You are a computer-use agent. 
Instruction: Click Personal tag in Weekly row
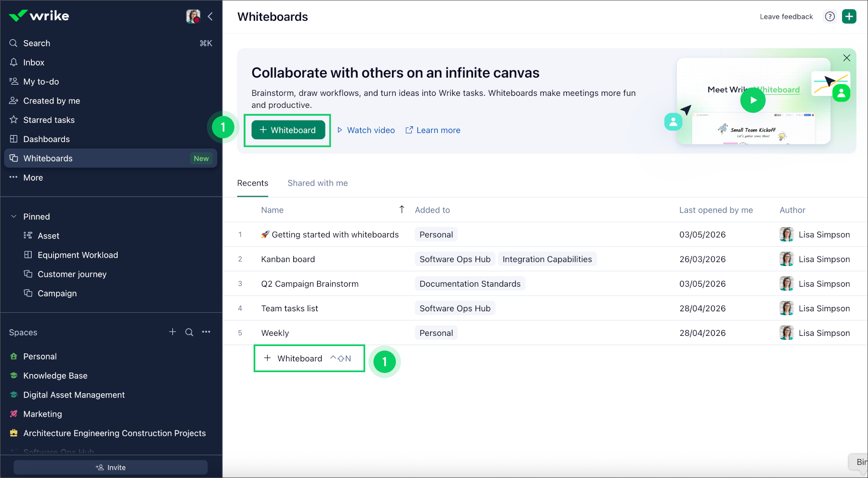point(436,333)
